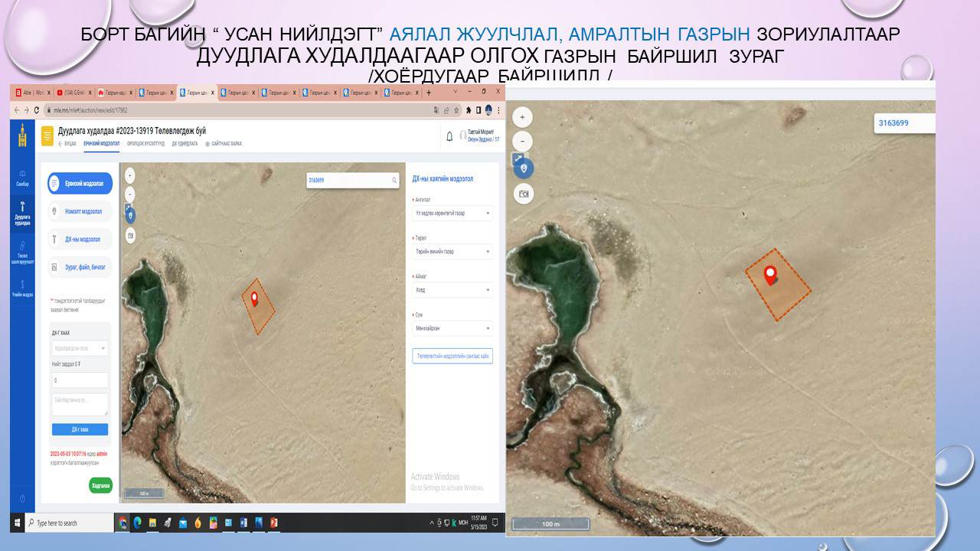Click the Windows Type here to search box
This screenshot has width=980, height=551.
tap(69, 523)
